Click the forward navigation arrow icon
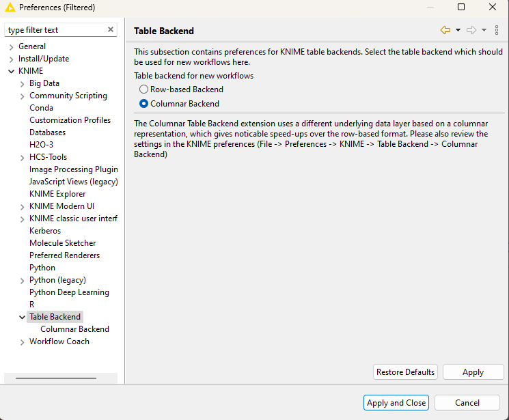509x420 pixels. coord(471,30)
